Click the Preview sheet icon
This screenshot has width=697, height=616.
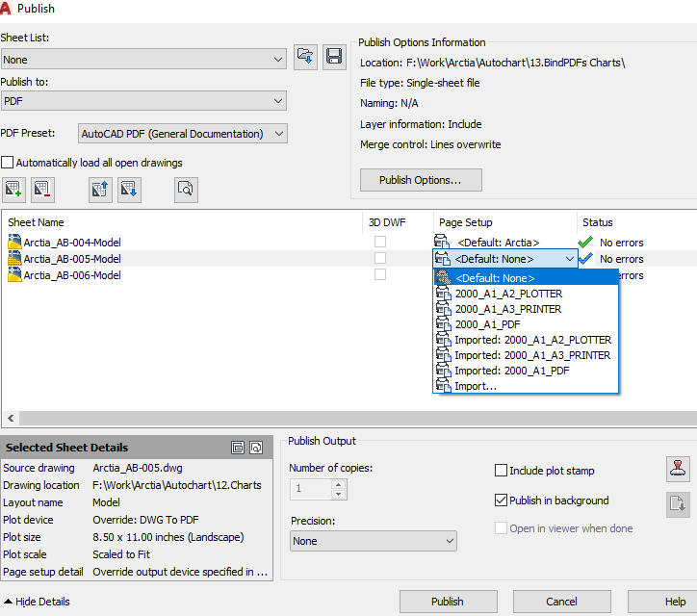pyautogui.click(x=186, y=190)
